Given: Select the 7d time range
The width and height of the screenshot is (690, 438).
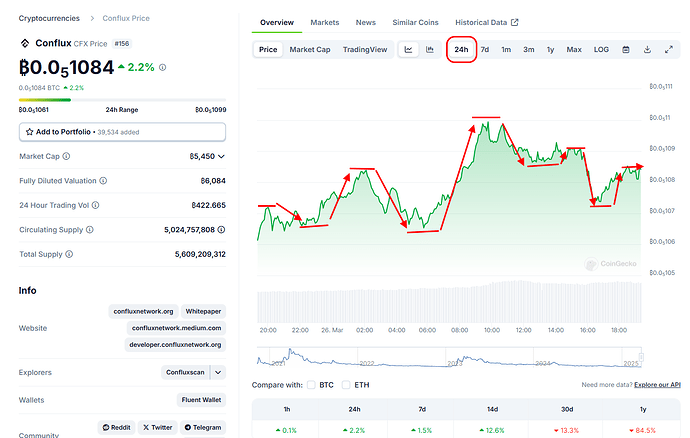Looking at the screenshot, I should (x=484, y=50).
